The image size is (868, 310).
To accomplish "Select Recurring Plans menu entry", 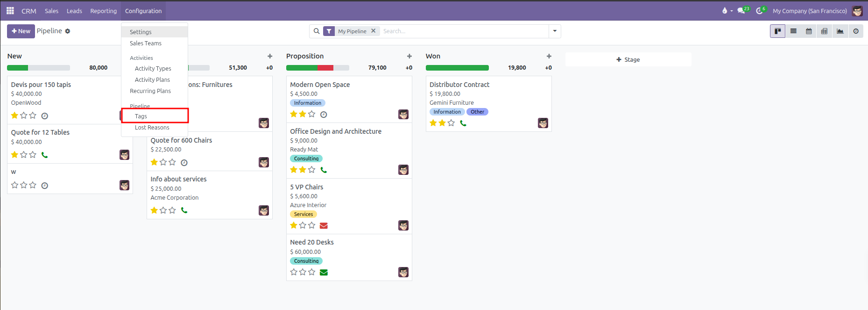I will (155, 91).
